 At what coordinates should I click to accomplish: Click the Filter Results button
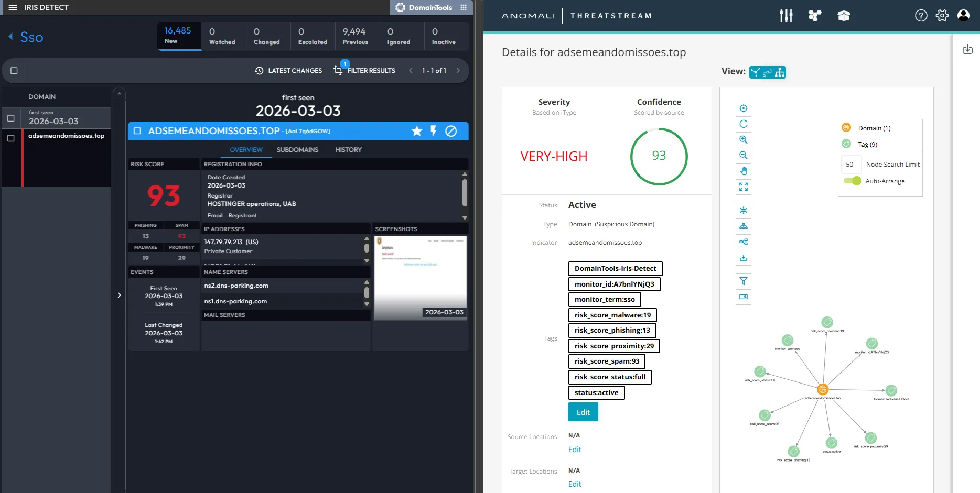(365, 71)
